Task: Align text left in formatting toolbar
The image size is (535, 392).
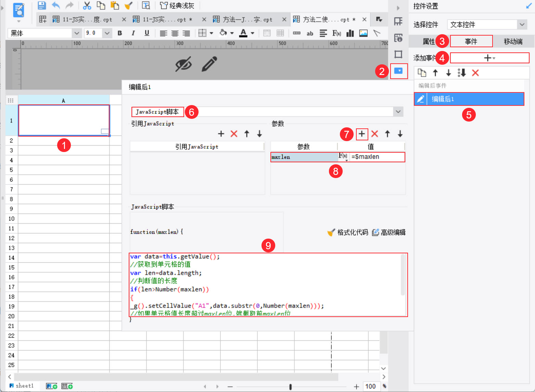Action: 164,33
